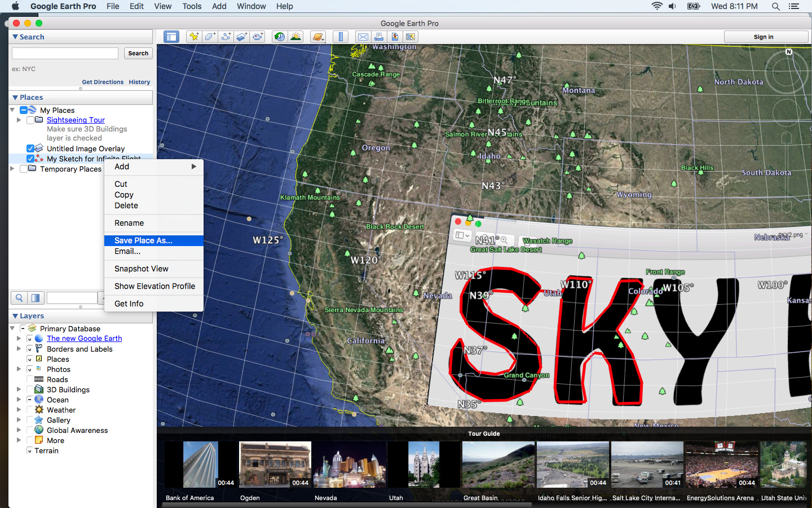Open the search History link
This screenshot has width=812, height=508.
coord(139,82)
